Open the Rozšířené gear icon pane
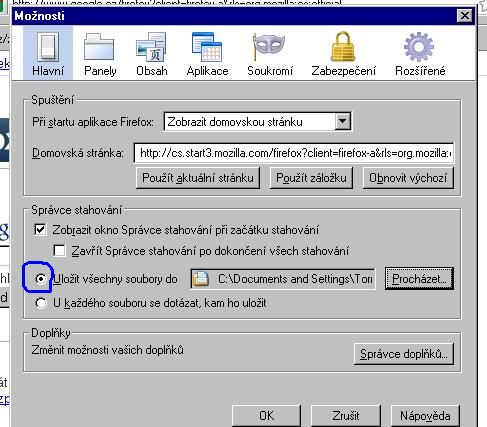The width and height of the screenshot is (487, 427). (x=420, y=53)
